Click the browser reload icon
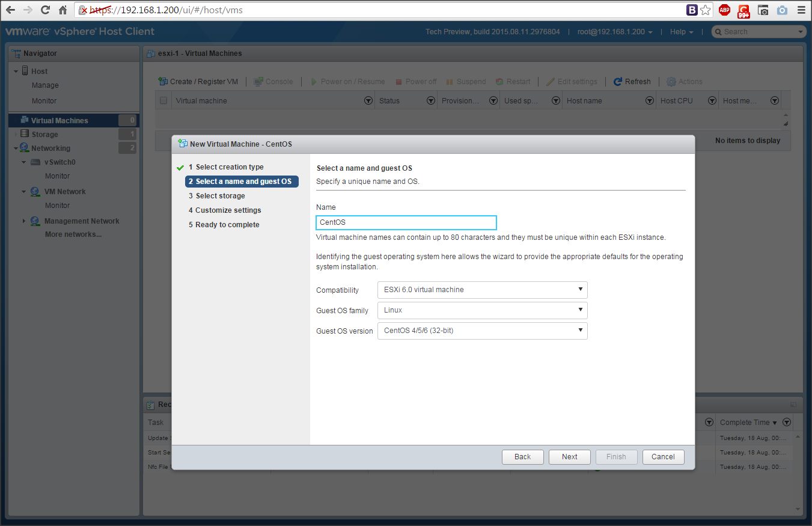Screen dimensions: 812x526 coord(45,10)
